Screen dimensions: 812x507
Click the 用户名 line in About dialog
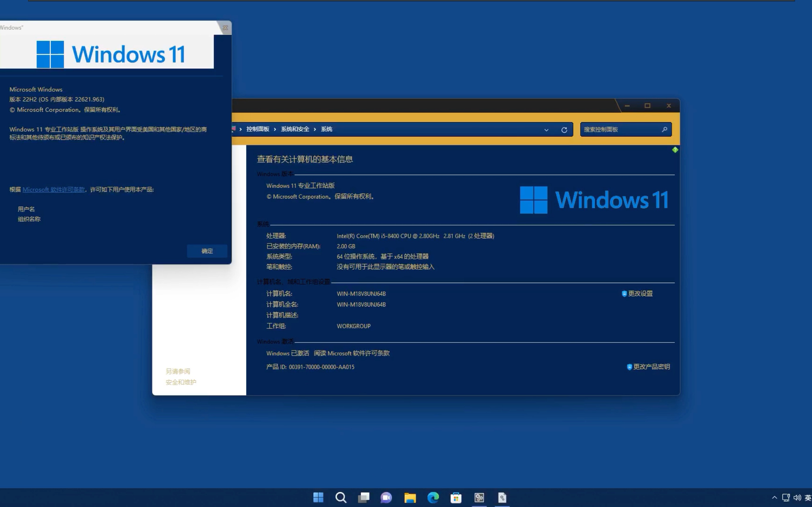[26, 209]
